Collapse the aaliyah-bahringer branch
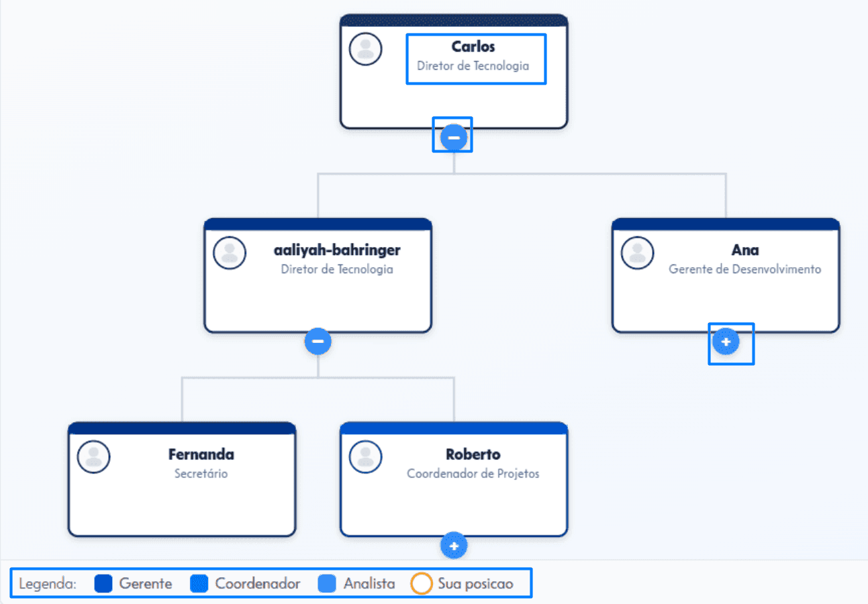 [318, 341]
